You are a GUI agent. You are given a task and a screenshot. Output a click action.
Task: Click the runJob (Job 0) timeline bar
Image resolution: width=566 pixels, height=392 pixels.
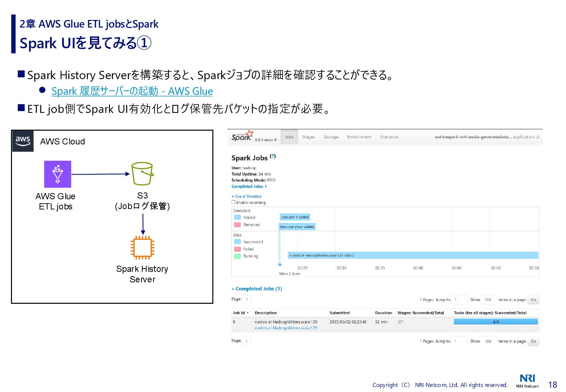tap(413, 256)
